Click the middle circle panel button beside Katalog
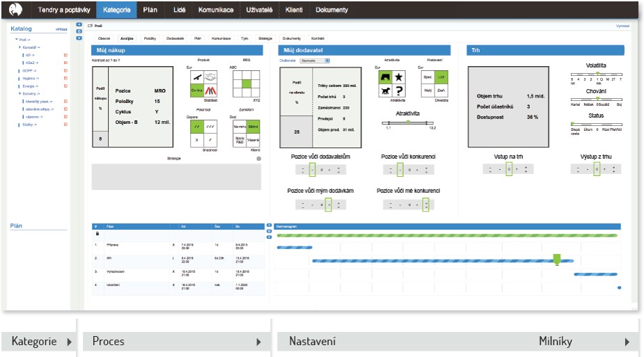644x357 pixels. click(79, 31)
